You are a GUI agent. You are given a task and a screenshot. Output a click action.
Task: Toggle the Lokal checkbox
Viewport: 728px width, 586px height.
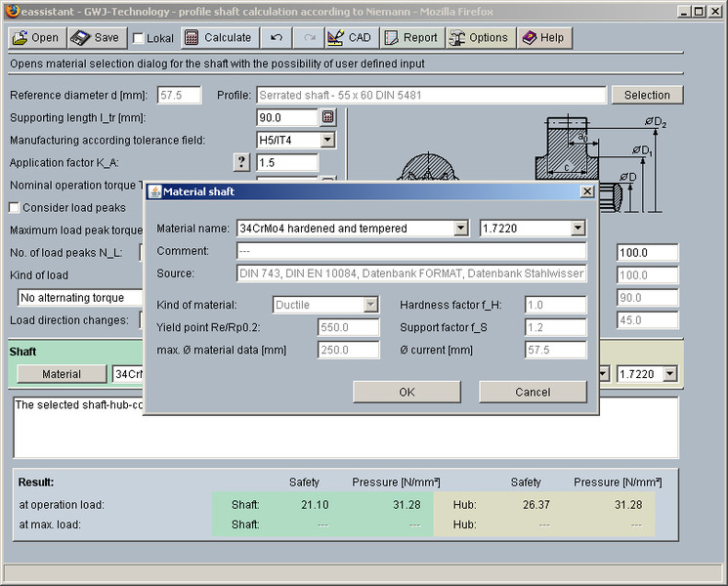click(139, 39)
